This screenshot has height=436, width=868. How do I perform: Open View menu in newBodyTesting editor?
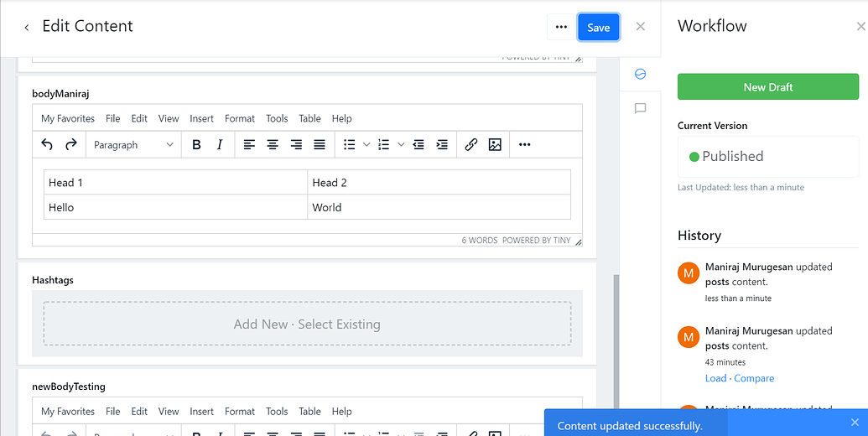[x=169, y=411]
